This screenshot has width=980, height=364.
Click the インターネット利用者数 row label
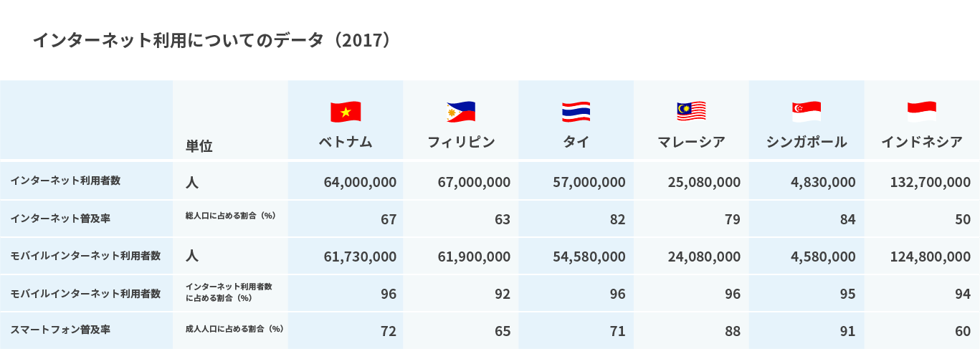65,181
